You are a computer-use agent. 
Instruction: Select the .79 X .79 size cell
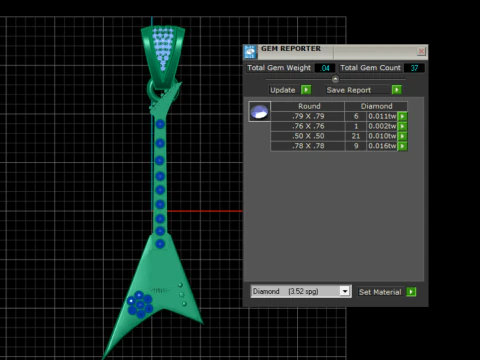coord(308,116)
